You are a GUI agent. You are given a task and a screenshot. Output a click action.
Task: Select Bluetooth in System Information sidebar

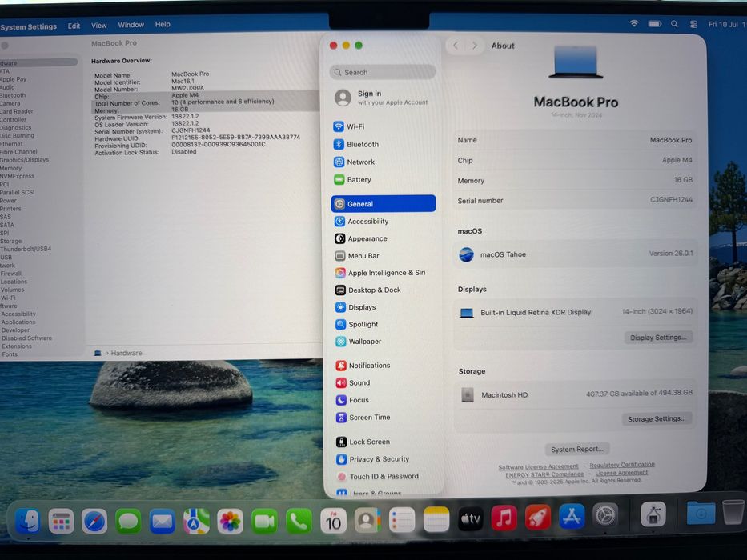(x=13, y=95)
